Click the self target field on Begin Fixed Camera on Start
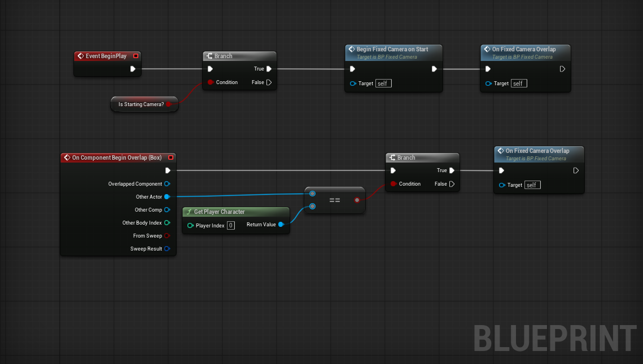Viewport: 643px width, 364px height. (383, 84)
